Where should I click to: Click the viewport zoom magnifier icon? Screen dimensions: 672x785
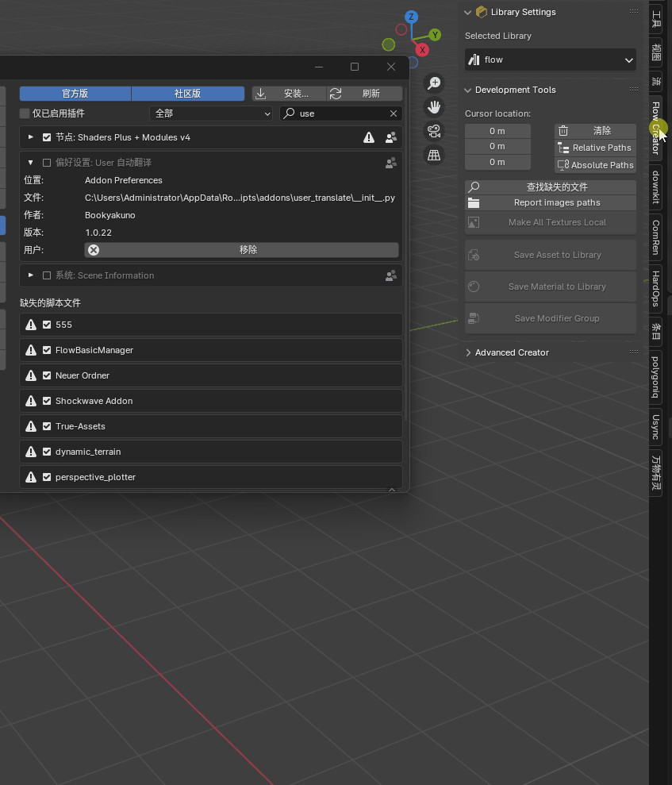tap(434, 83)
